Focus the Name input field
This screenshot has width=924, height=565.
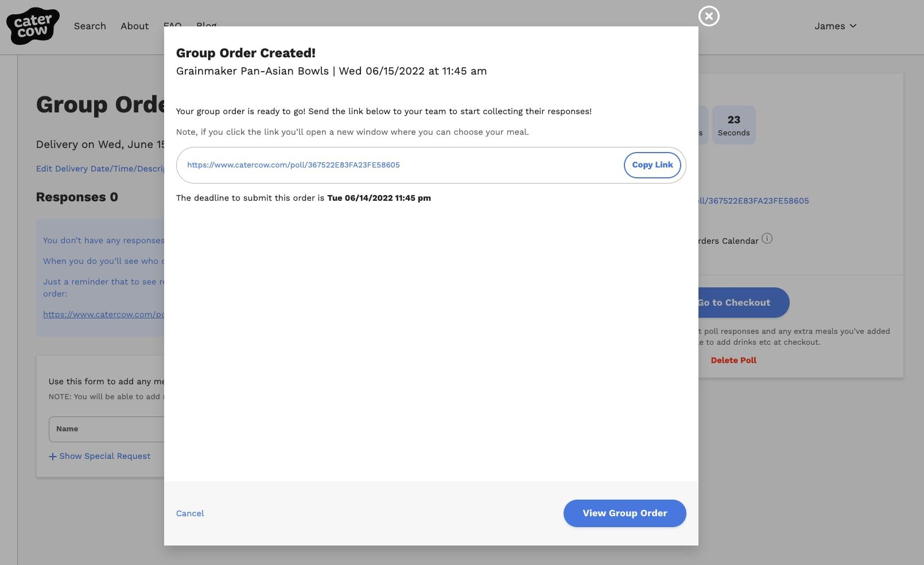point(106,429)
